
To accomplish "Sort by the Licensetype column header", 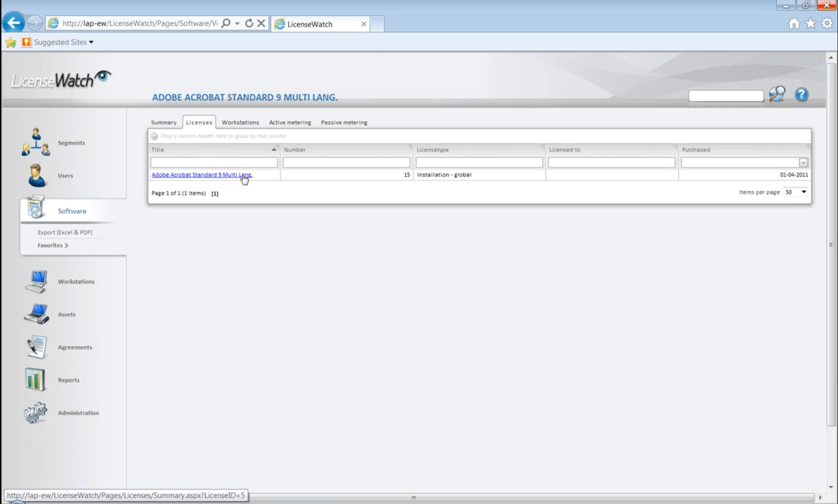I will (479, 150).
